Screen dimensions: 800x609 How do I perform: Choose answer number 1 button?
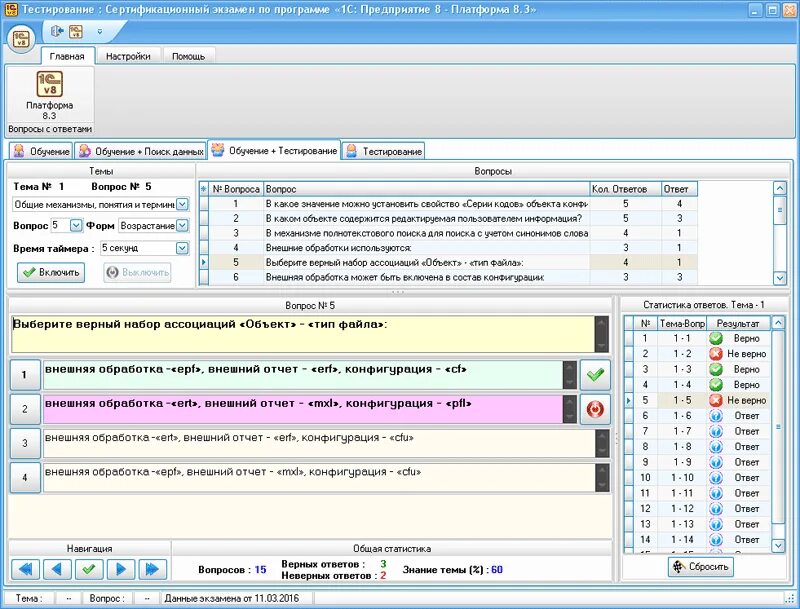coord(24,375)
